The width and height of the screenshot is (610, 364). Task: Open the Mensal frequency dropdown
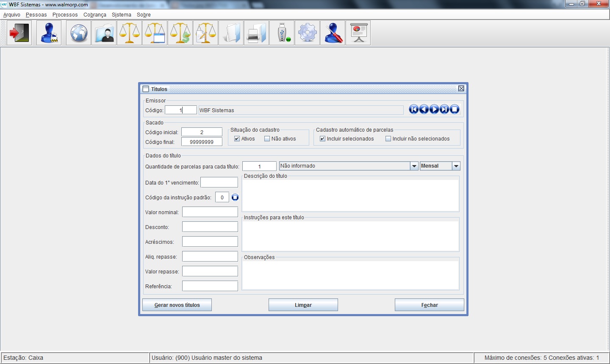pyautogui.click(x=456, y=166)
